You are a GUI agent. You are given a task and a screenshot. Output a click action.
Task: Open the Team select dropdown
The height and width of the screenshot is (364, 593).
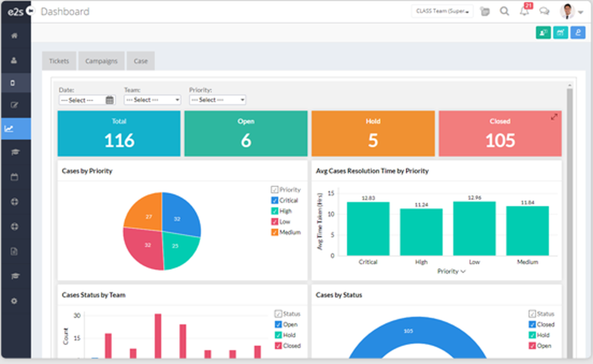152,100
